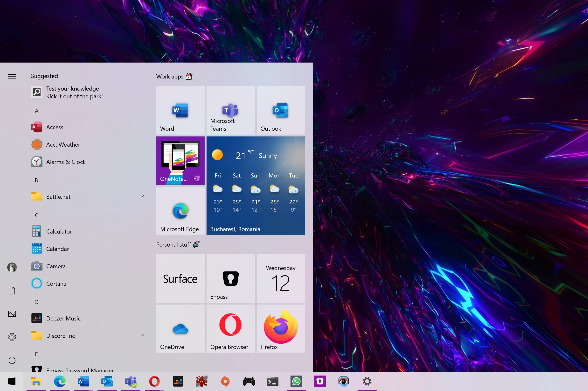The width and height of the screenshot is (588, 391).
Task: Open Settings gear on the taskbar
Action: pyautogui.click(x=367, y=381)
